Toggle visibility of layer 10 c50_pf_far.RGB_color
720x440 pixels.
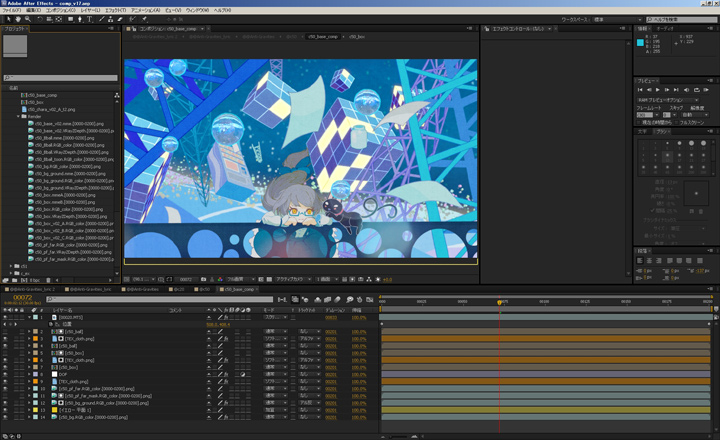coord(5,389)
